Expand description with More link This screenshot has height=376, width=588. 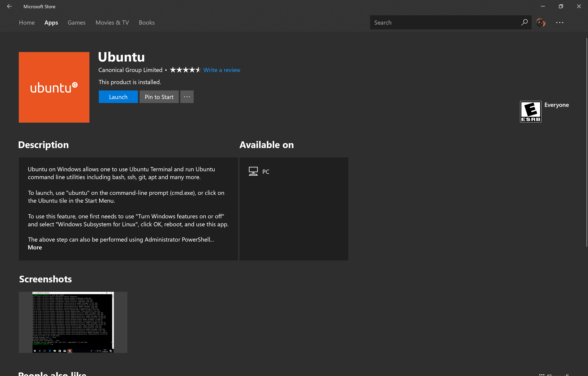click(x=35, y=247)
